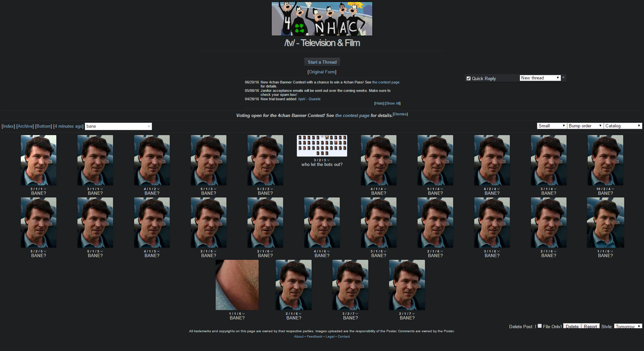
Task: Expand menu arrow of thread 2 / 1 / 7
Action: [x=414, y=314]
